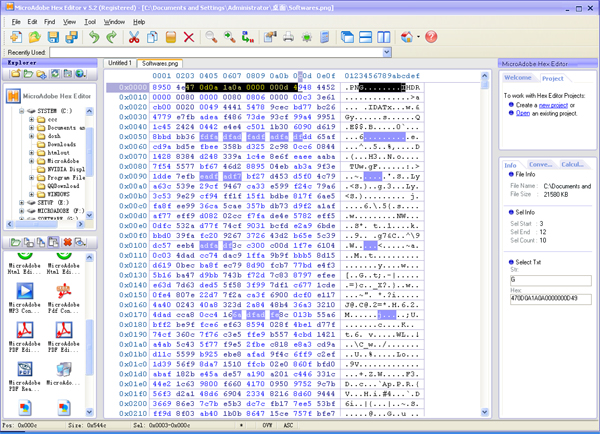The image size is (600, 434).
Task: Click the Tile Horizontally windows icon
Action: pyautogui.click(x=366, y=37)
